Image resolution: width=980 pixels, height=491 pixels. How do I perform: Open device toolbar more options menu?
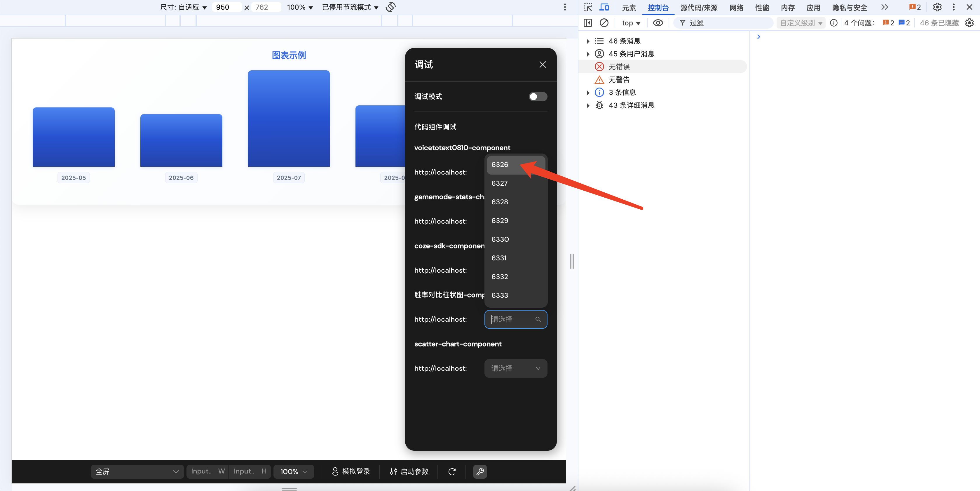pyautogui.click(x=565, y=7)
